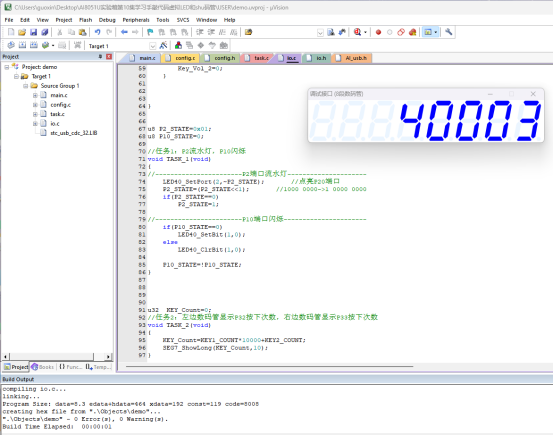Click the Undo arrow icon
The height and width of the screenshot is (436, 554).
tap(98, 32)
